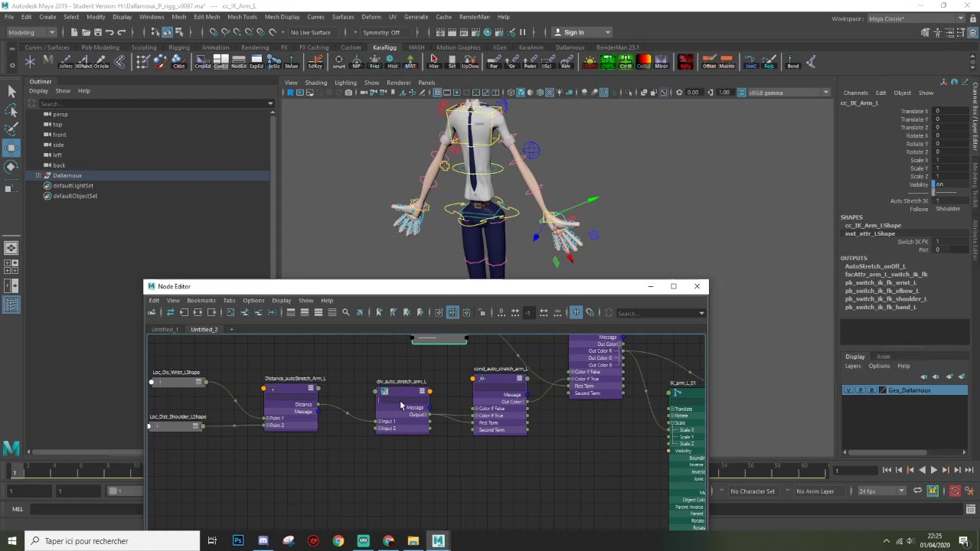This screenshot has height=551, width=980.
Task: Click the search magnifier icon in Node Editor toolbar
Action: [345, 312]
